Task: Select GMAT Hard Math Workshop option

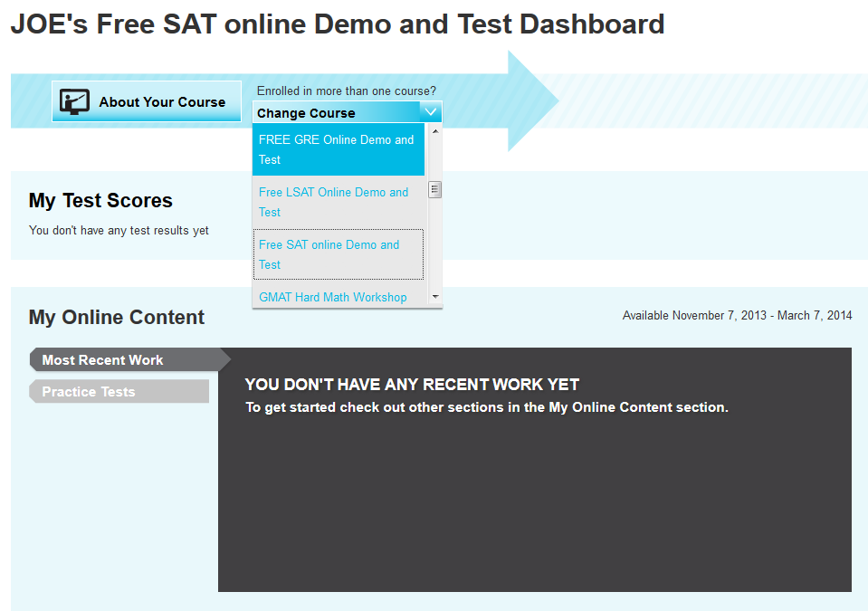Action: point(333,297)
